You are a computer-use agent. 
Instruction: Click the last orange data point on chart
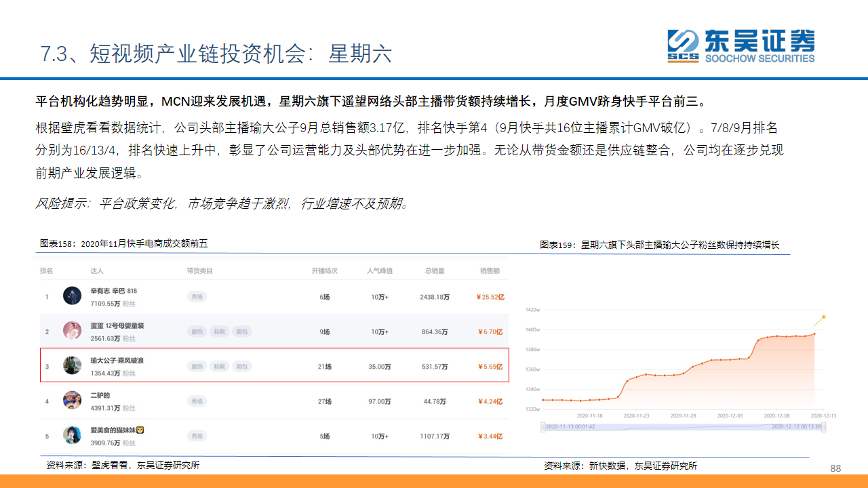click(x=814, y=333)
